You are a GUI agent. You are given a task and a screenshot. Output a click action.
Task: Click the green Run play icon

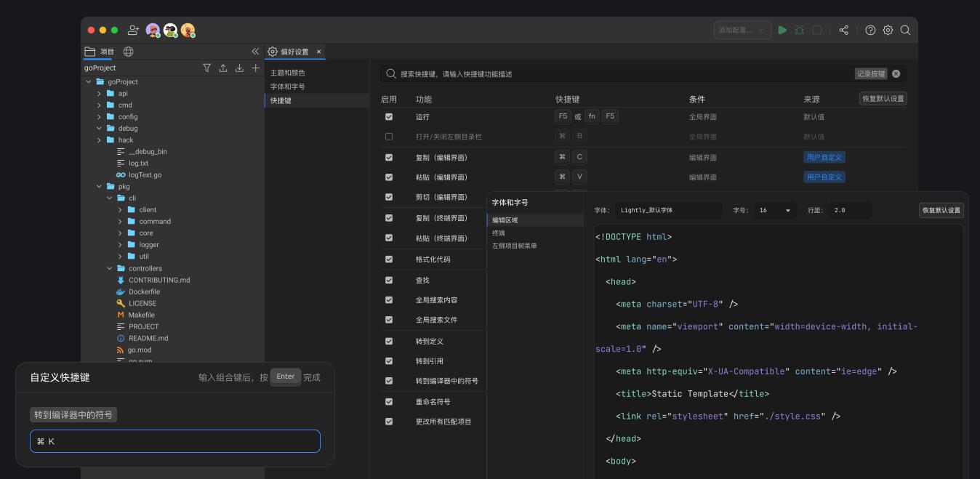[x=782, y=31]
